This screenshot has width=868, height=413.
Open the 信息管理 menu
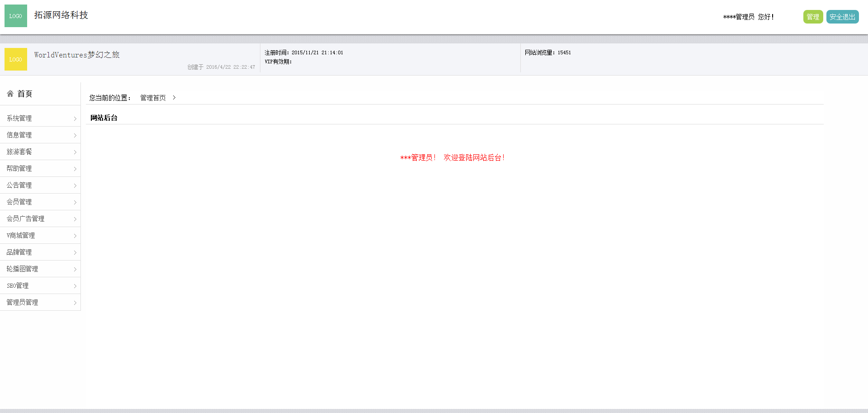(40, 135)
